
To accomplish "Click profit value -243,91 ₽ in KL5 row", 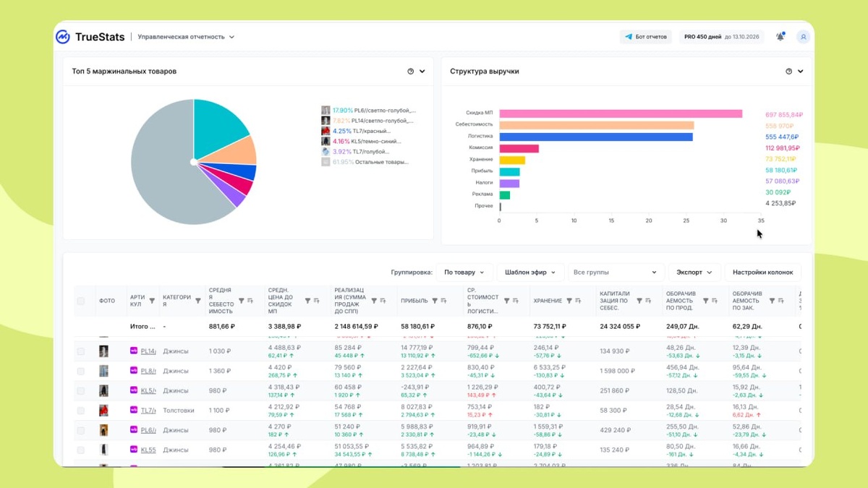I will pyautogui.click(x=414, y=387).
